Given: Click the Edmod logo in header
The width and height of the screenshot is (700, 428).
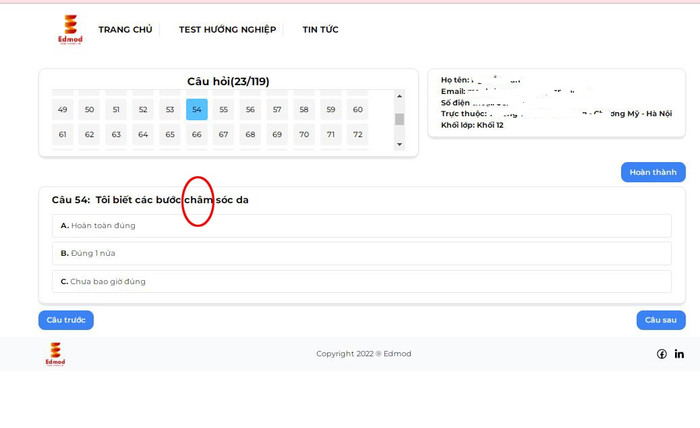Looking at the screenshot, I should click(70, 30).
